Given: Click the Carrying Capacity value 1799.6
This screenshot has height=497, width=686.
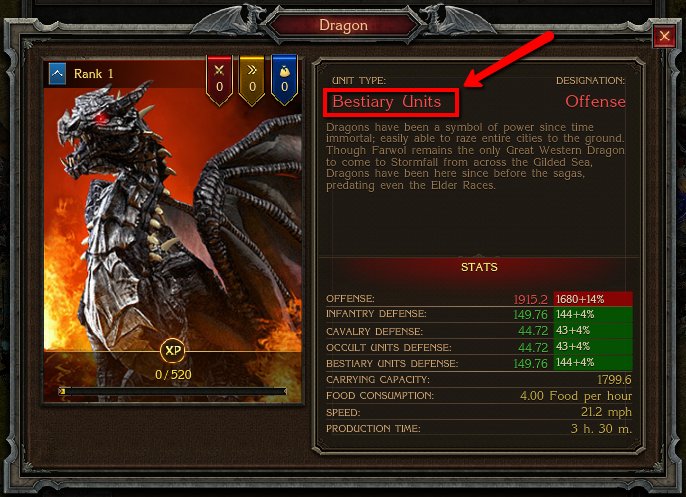Looking at the screenshot, I should pyautogui.click(x=614, y=379).
